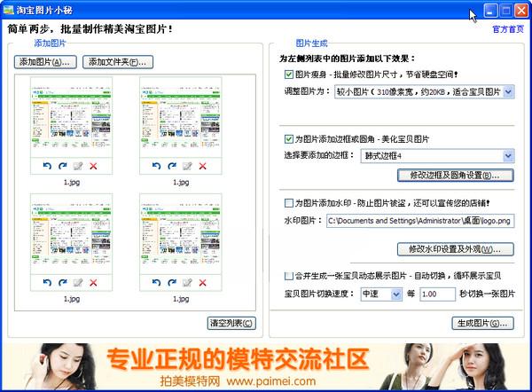Remove the top-right 1.jpg image with red X
Screen dimensions: 532x392
pyautogui.click(x=202, y=166)
